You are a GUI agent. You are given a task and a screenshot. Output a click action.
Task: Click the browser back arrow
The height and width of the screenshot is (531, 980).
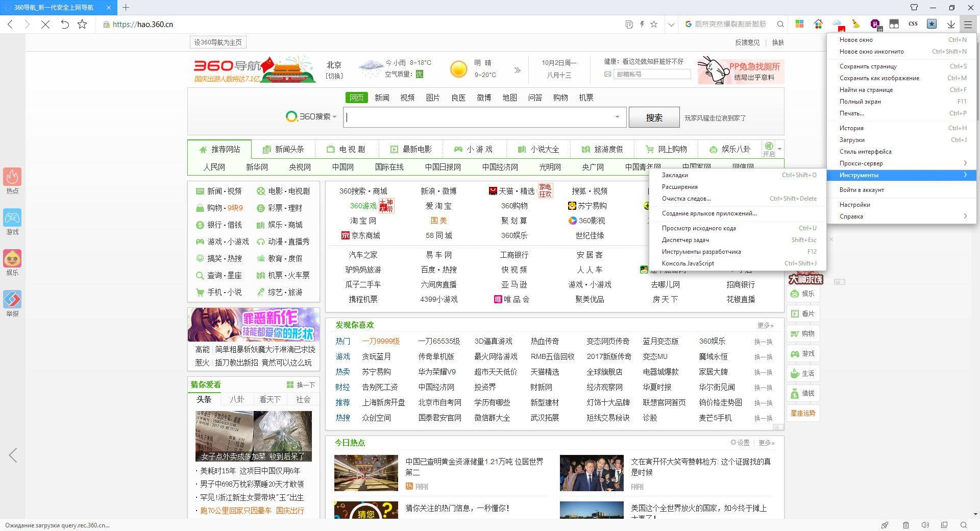click(x=11, y=24)
